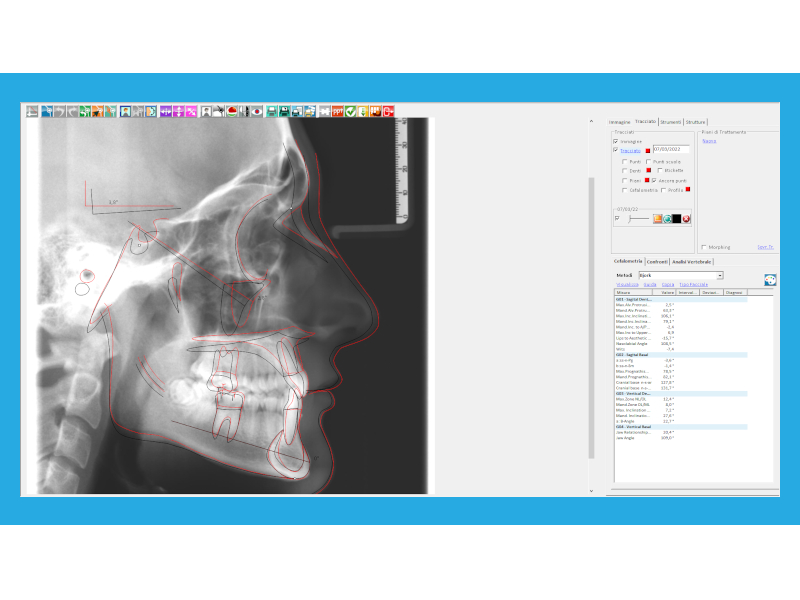
Task: Click the black color swatch in 07/03/22 group
Action: [677, 219]
